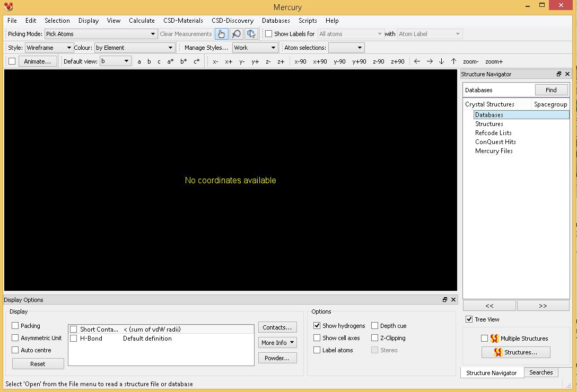
Task: Click zoom- to zoom out
Action: (x=470, y=61)
